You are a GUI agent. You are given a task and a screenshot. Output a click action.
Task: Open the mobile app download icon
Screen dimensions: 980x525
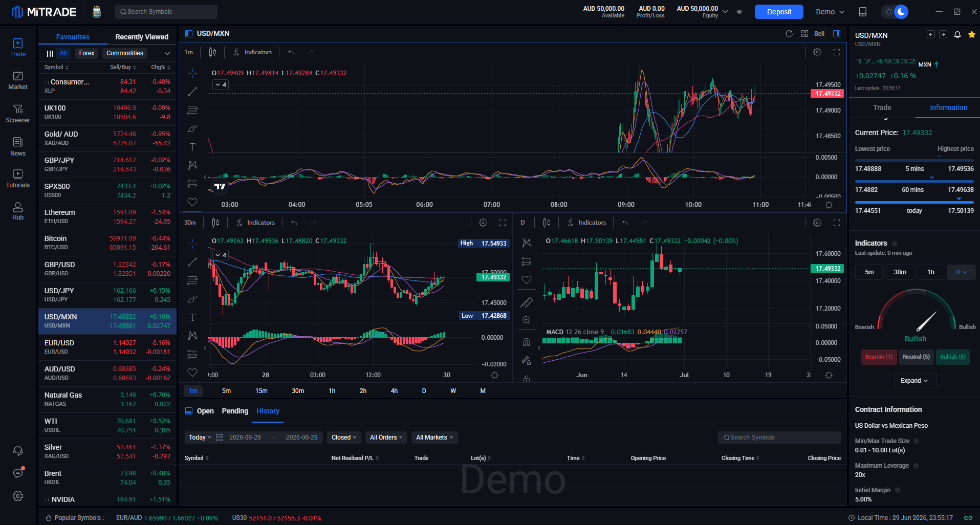(863, 12)
